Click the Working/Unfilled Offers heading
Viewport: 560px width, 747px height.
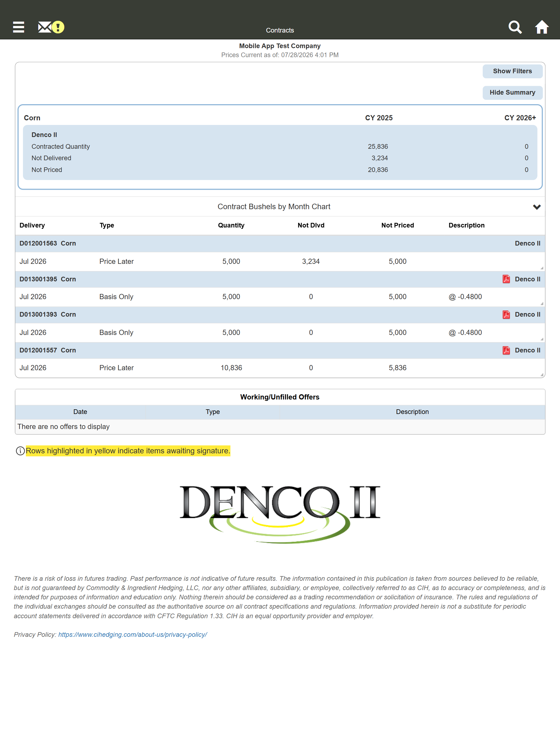point(280,397)
